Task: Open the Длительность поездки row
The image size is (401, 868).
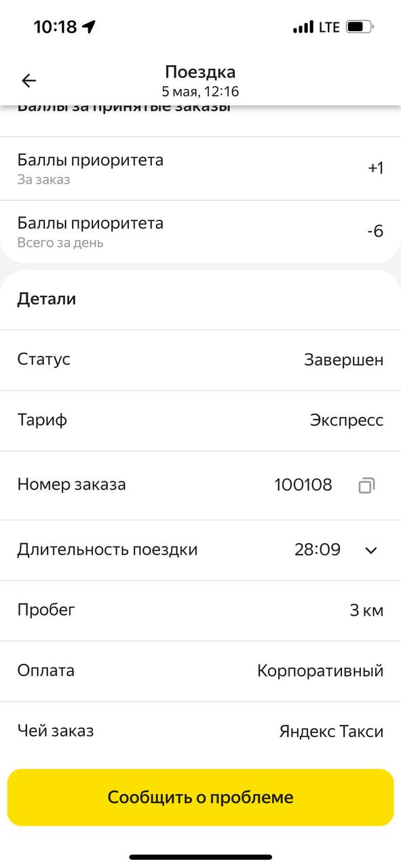Action: 200,550
